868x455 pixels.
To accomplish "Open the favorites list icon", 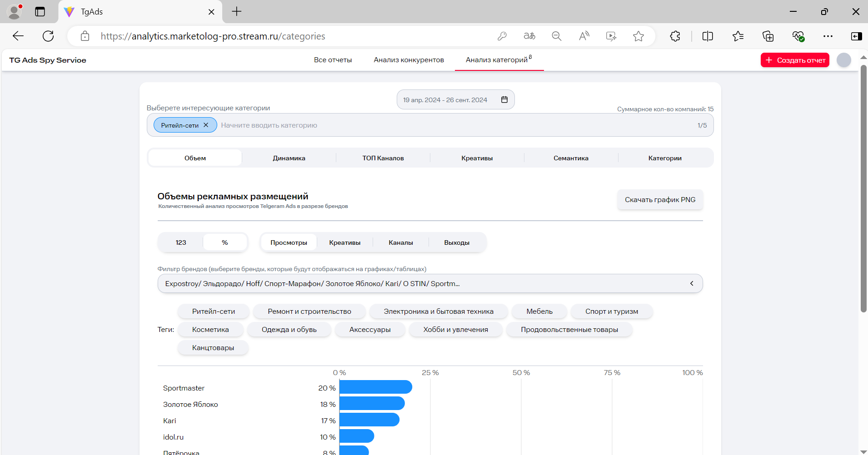I will [738, 36].
